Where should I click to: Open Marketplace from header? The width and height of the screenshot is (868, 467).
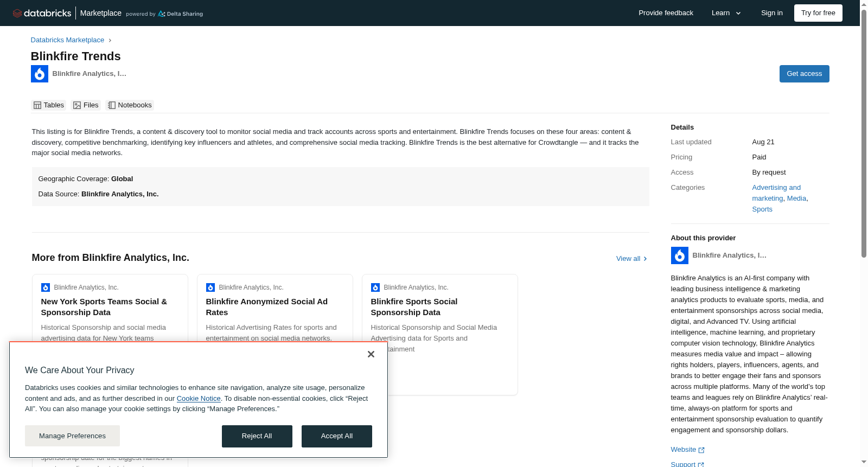pyautogui.click(x=101, y=13)
